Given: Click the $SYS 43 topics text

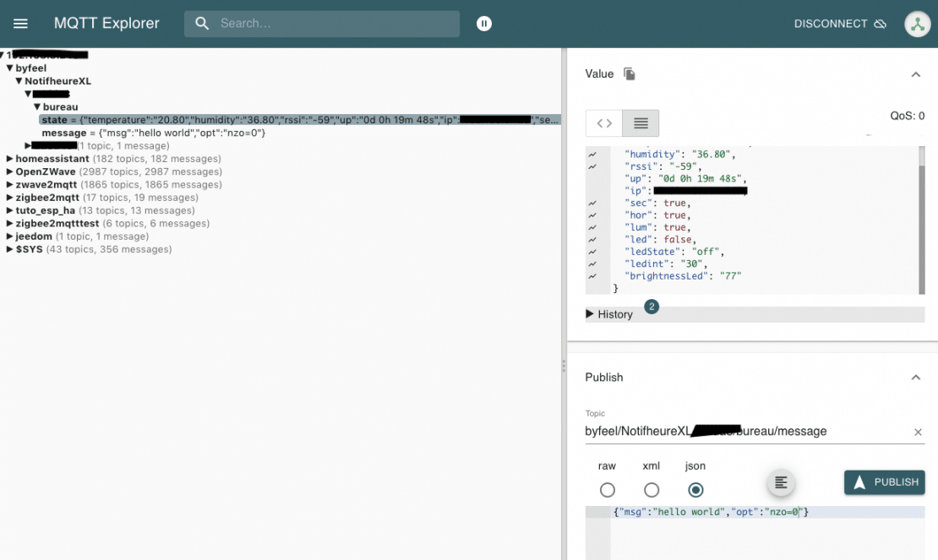Looking at the screenshot, I should coord(109,249).
